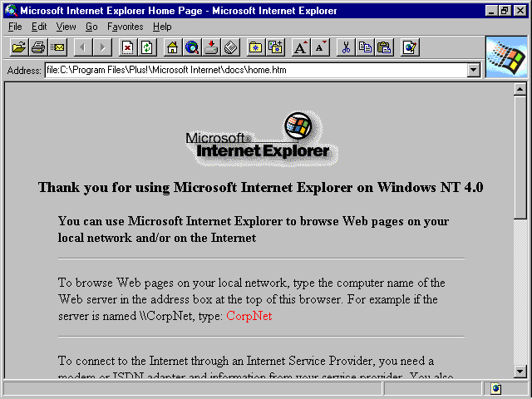Click inside the Address input field
This screenshot has height=399, width=532.
[256, 70]
